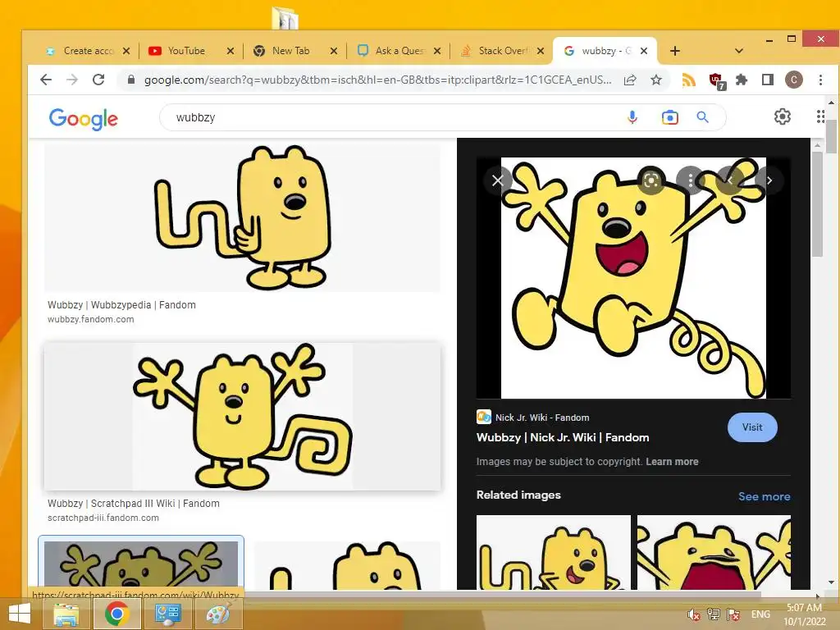The height and width of the screenshot is (630, 840).
Task: Click the browser forward arrow
Action: (x=72, y=80)
